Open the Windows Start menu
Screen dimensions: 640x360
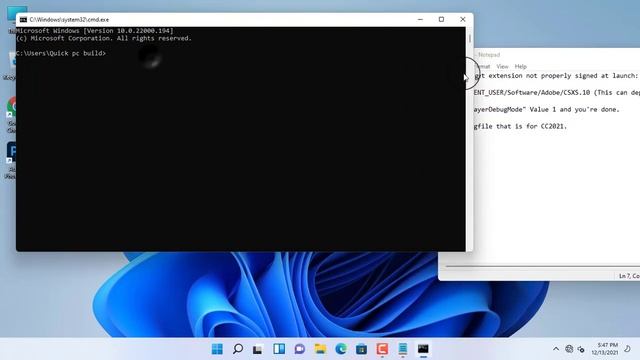point(217,349)
